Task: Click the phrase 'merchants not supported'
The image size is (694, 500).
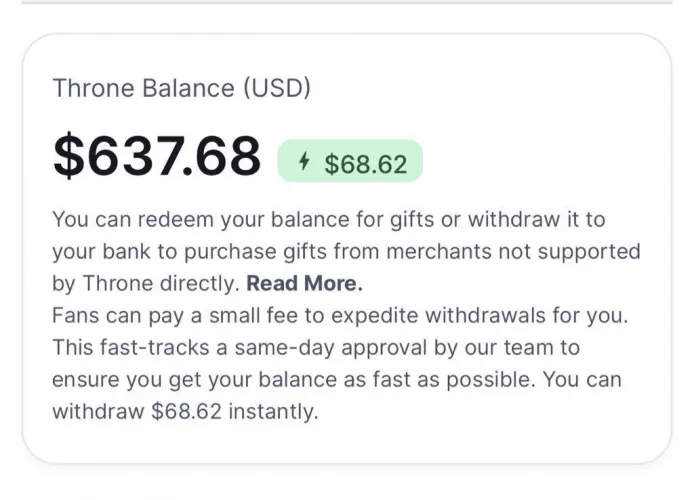Action: click(x=532, y=250)
